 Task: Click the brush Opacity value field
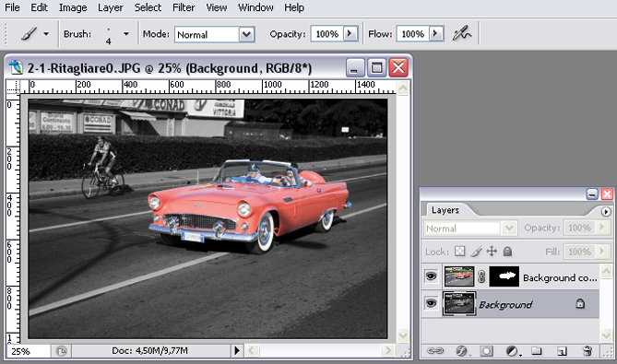tap(326, 34)
